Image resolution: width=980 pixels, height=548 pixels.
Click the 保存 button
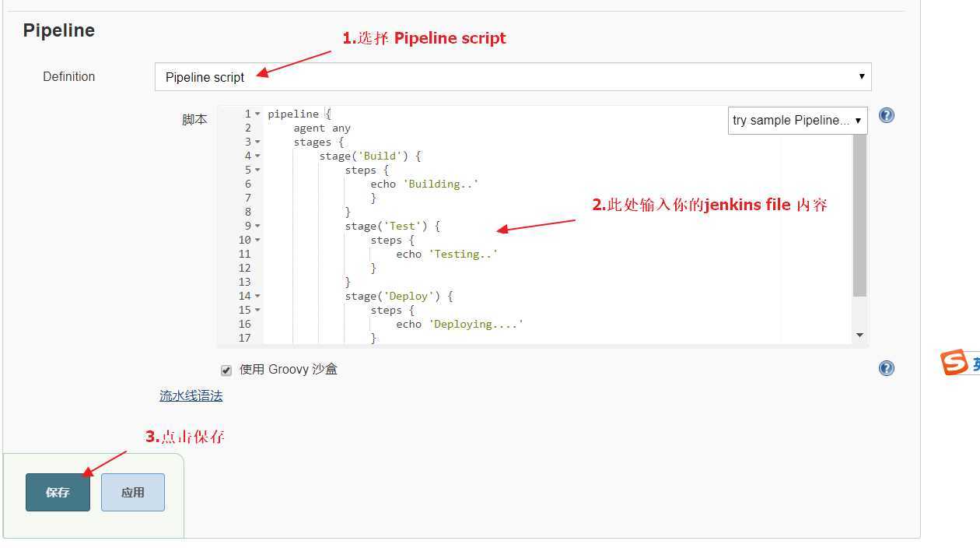click(x=58, y=492)
